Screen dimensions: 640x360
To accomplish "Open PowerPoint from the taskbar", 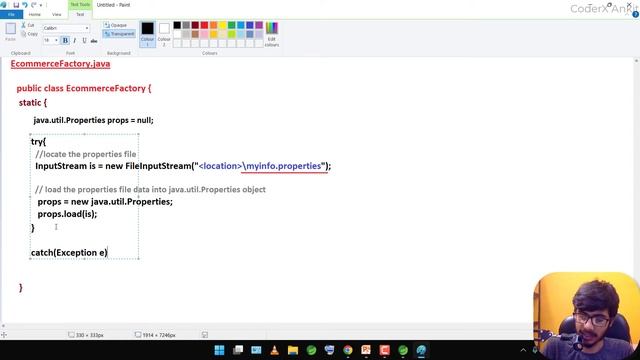I will 366,350.
